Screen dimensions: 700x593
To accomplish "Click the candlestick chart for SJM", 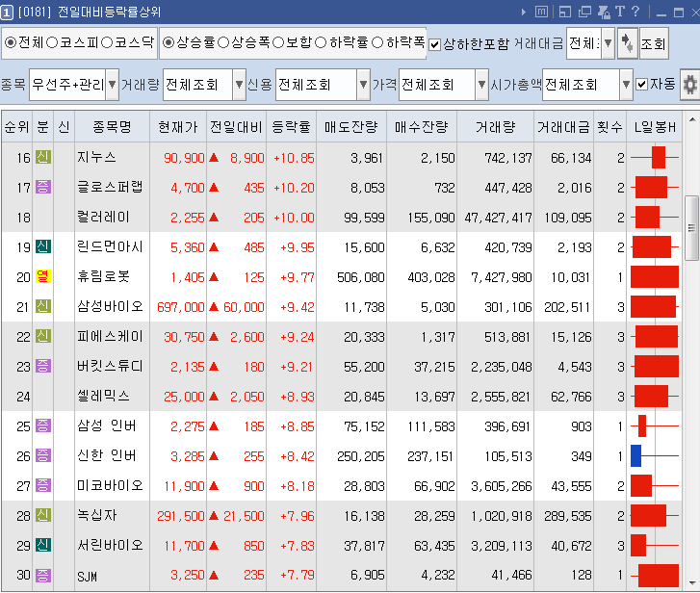I will [x=655, y=575].
